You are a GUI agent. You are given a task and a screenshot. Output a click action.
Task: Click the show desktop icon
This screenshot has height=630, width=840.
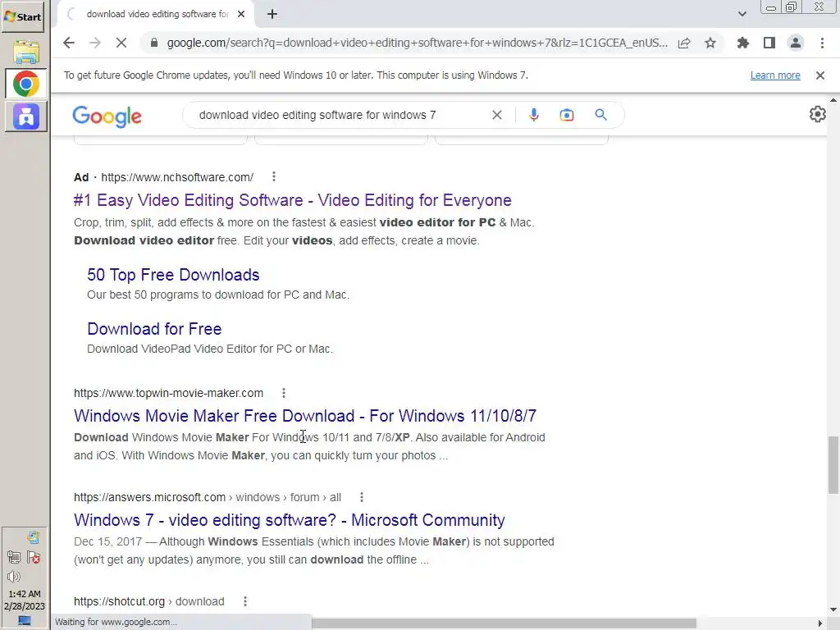[25, 621]
